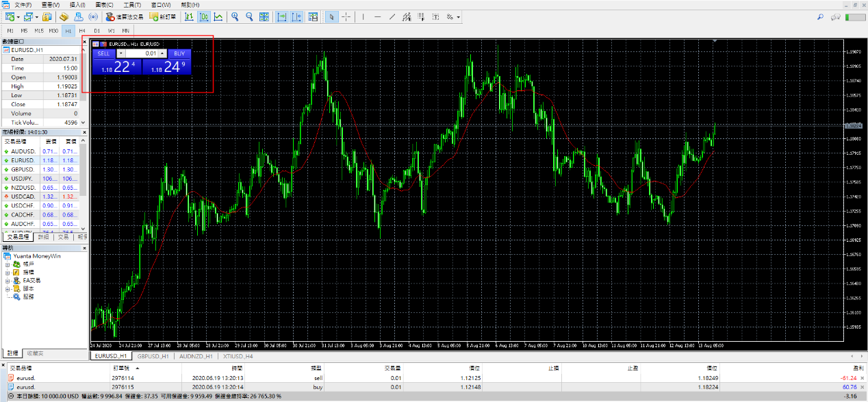Increase lot volume with up arrow
Viewport: 868px width, 402px height.
tap(162, 53)
